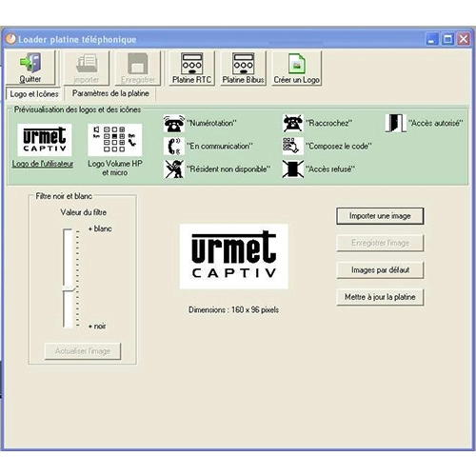Select the Platine Bibus device icon
Screen dimensions: 476x476
click(243, 63)
